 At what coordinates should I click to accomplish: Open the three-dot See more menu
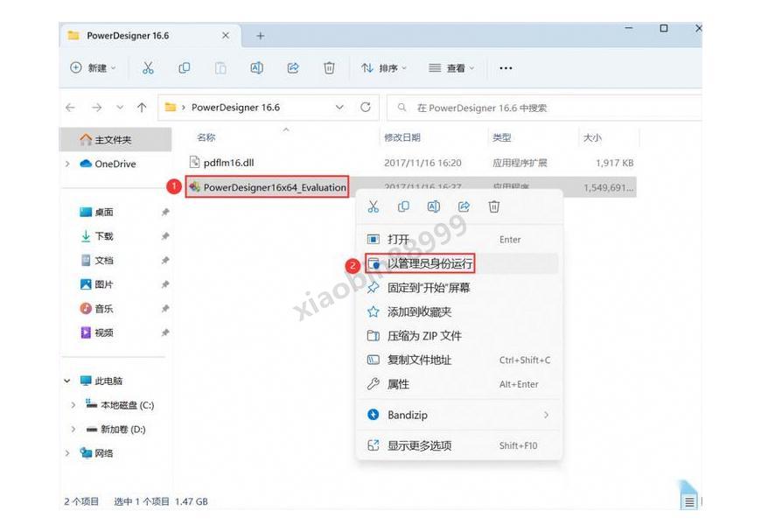[x=506, y=68]
